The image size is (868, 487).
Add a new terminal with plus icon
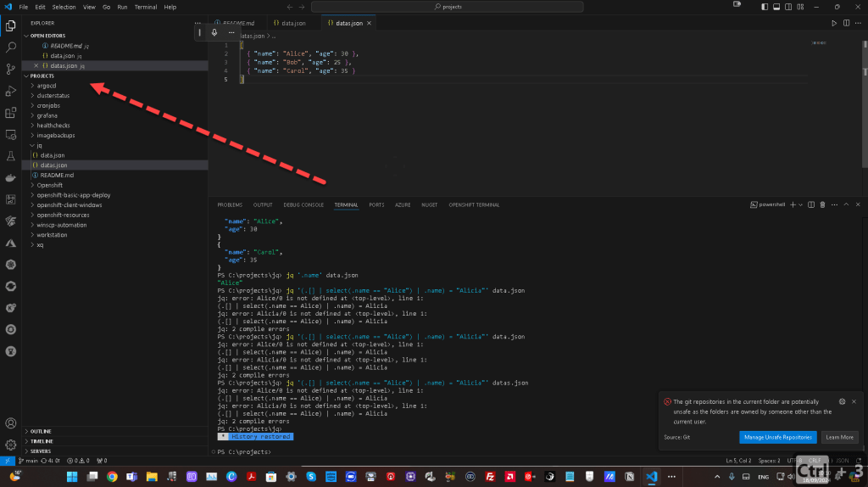(793, 205)
